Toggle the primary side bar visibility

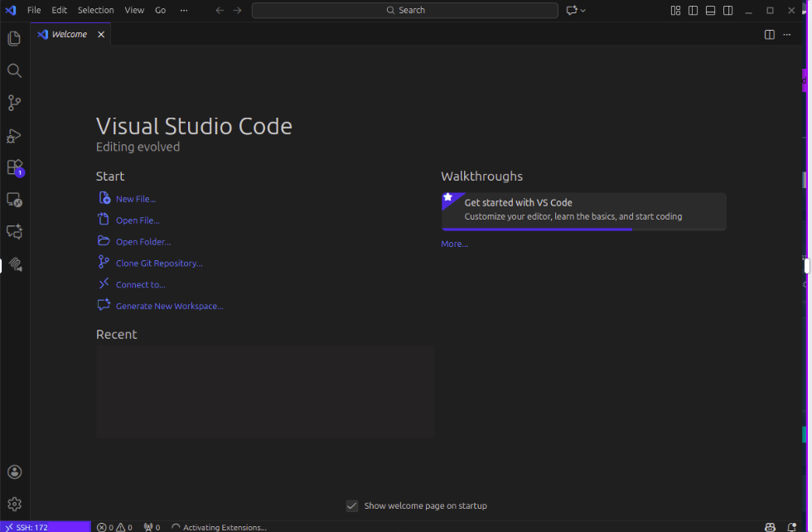(694, 11)
